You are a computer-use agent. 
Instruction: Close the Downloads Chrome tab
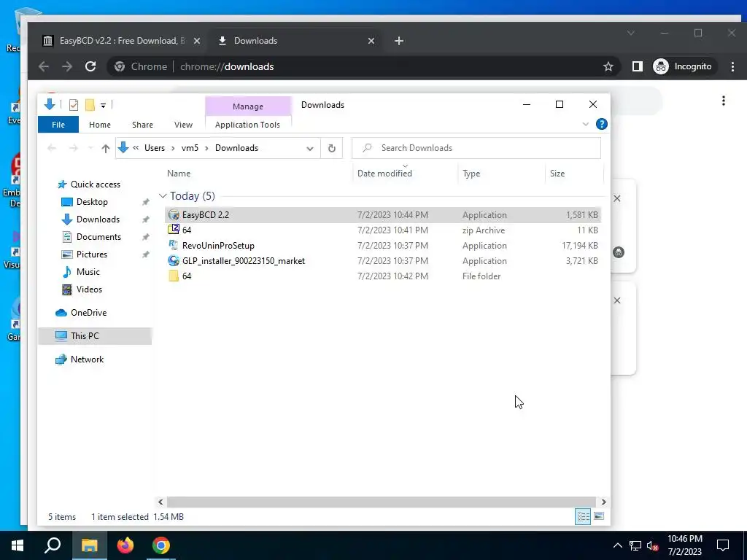pyautogui.click(x=371, y=41)
